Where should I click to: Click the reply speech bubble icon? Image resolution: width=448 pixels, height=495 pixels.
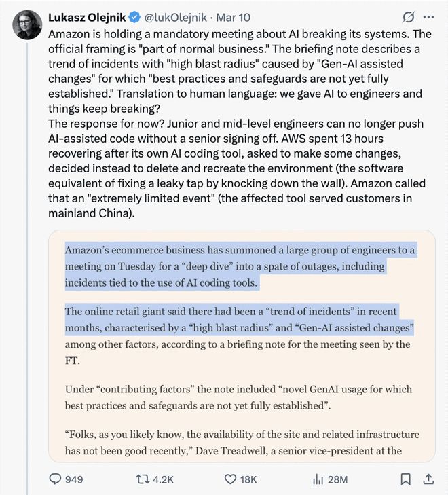point(56,479)
